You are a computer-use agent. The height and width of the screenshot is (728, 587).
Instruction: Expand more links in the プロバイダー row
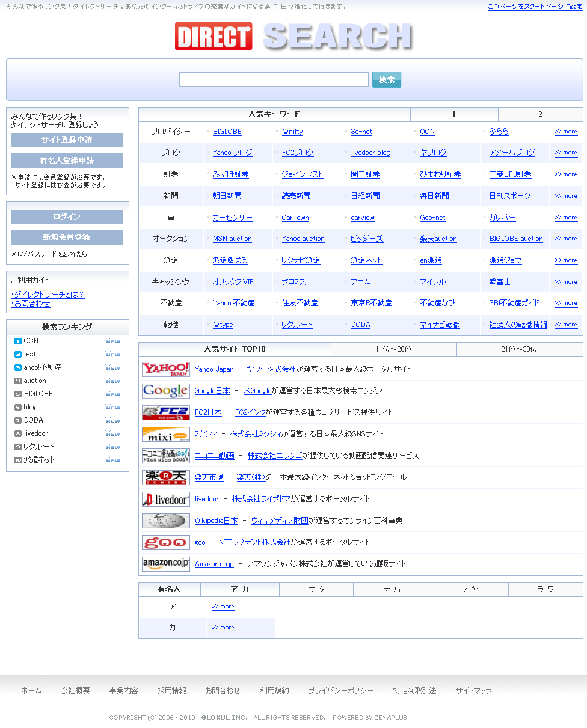(x=565, y=132)
